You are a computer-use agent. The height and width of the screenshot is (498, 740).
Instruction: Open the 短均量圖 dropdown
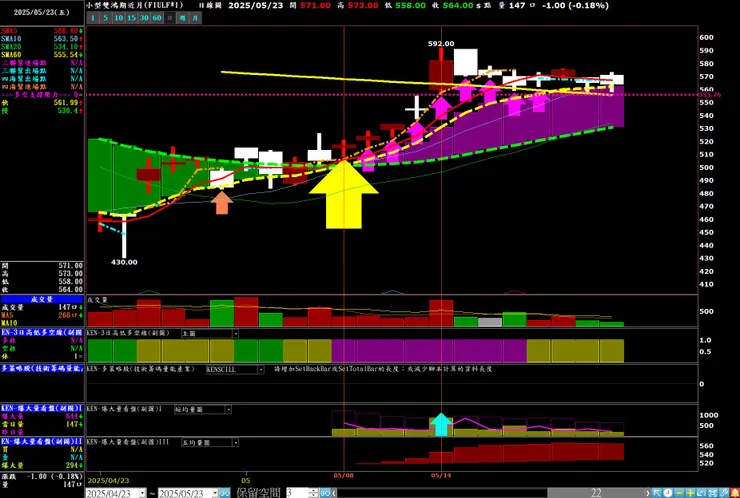point(228,409)
